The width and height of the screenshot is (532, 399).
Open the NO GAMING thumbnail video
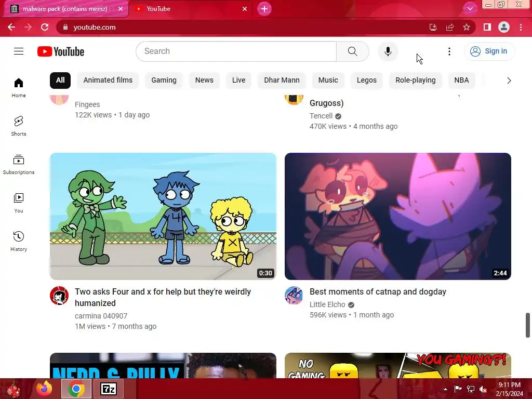[x=397, y=365]
